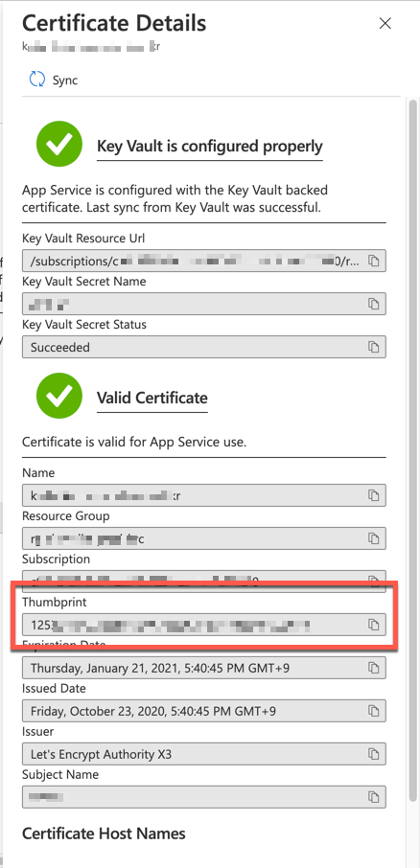Copy the Key Vault Secret Status value

[x=373, y=347]
